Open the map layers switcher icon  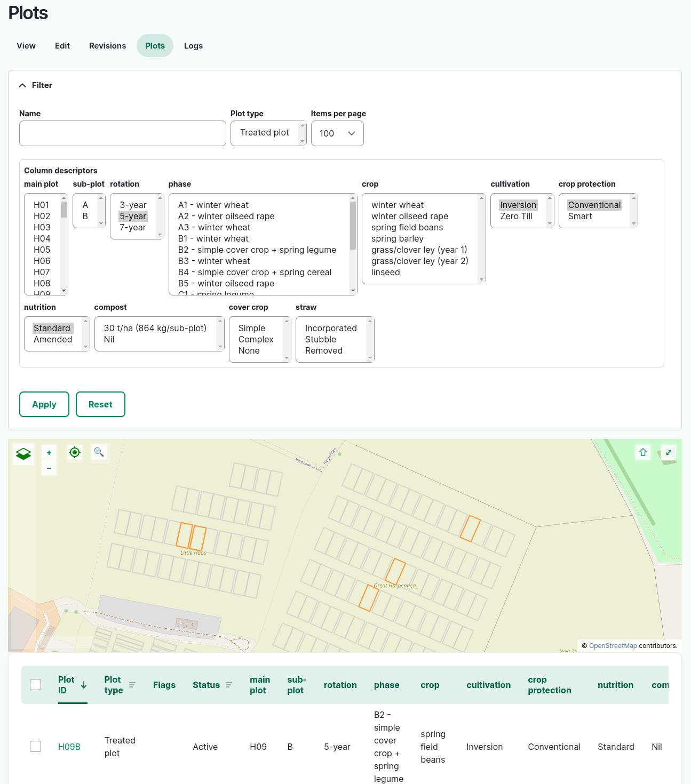[x=23, y=453]
